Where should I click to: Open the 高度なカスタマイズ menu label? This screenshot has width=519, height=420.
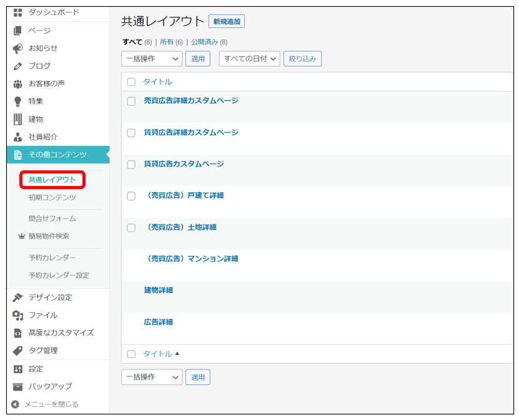(61, 333)
